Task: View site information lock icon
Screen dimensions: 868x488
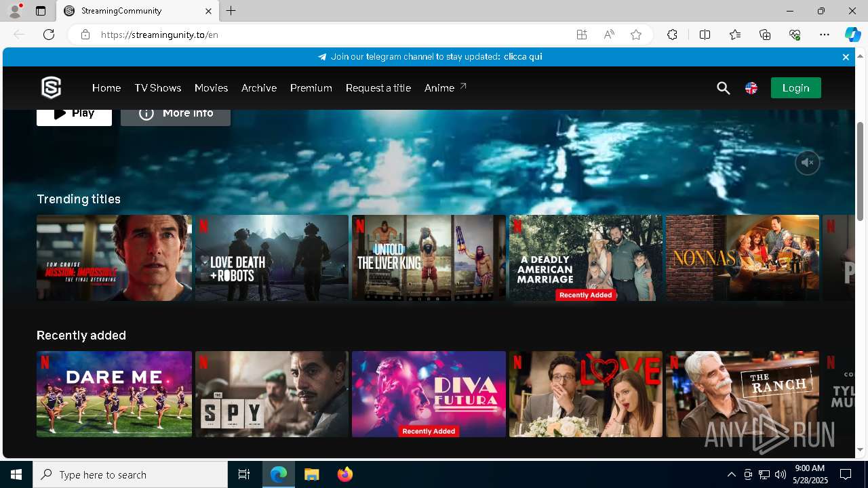Action: pyautogui.click(x=85, y=35)
